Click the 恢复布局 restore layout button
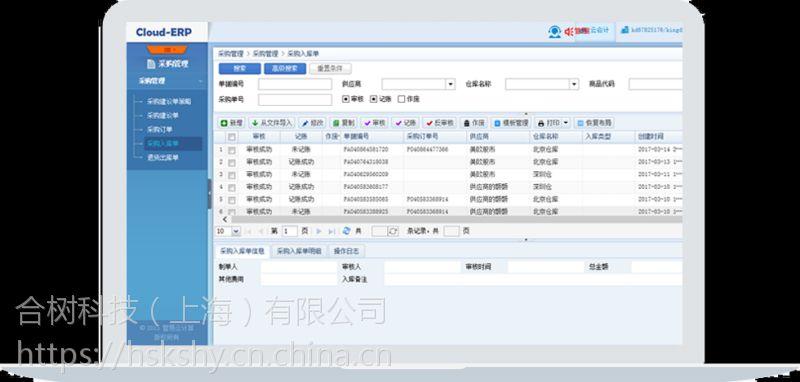Image resolution: width=800 pixels, height=382 pixels. pyautogui.click(x=594, y=123)
